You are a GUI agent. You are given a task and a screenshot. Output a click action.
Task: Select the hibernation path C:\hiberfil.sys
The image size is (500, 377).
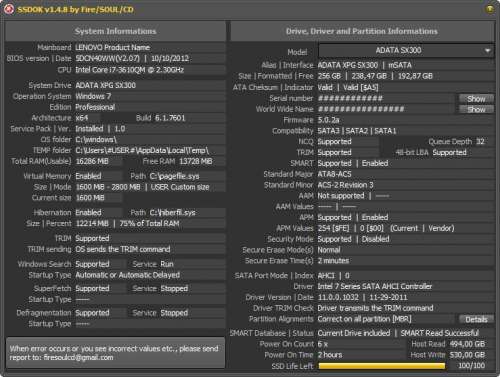tap(172, 213)
